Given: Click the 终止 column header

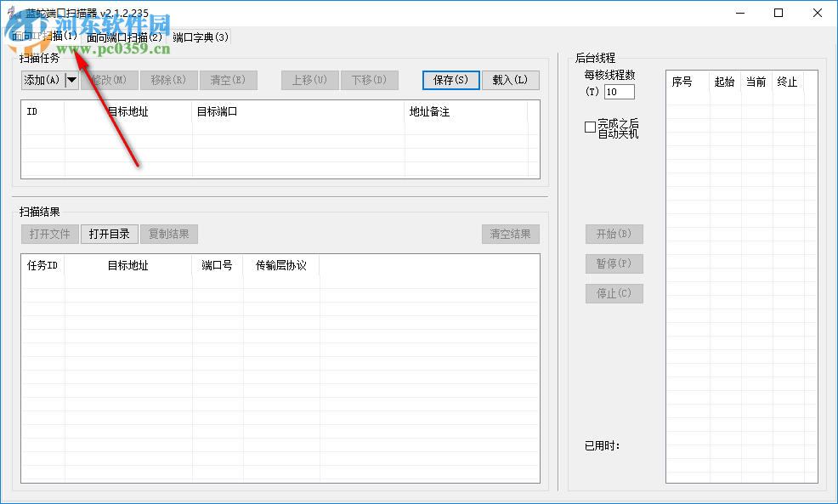Looking at the screenshot, I should pyautogui.click(x=788, y=82).
